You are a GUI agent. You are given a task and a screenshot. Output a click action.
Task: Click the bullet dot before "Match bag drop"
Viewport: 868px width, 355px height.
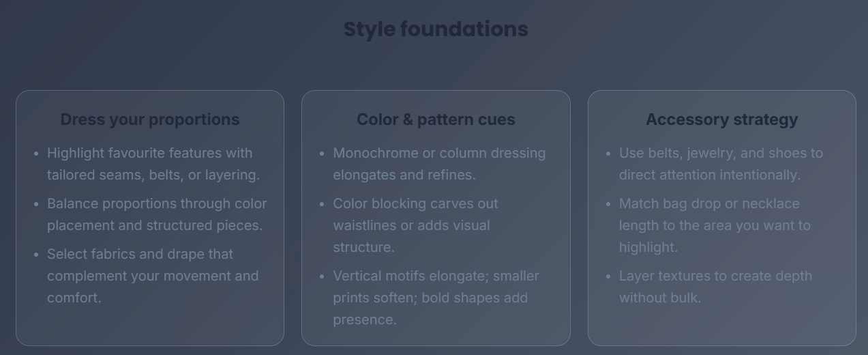point(608,204)
